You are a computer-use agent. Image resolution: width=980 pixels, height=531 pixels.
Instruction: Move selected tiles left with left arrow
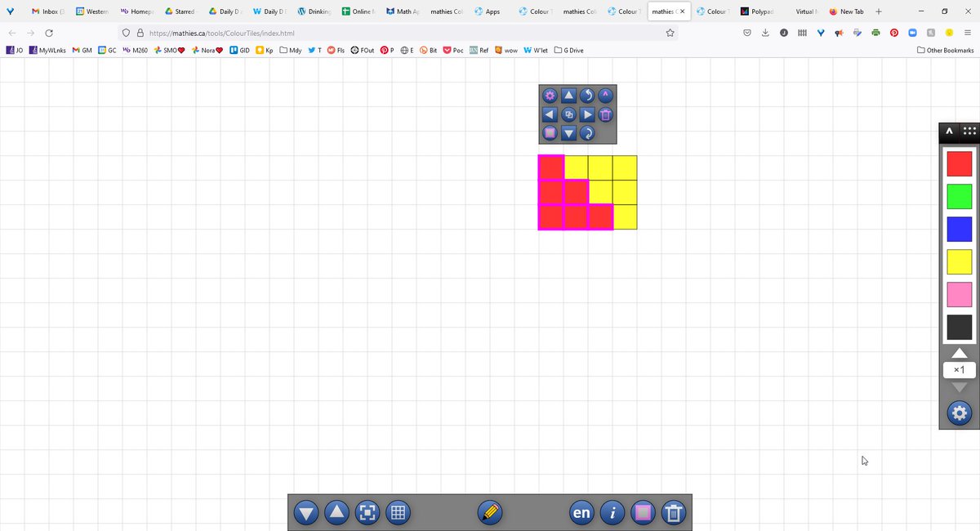click(x=550, y=114)
